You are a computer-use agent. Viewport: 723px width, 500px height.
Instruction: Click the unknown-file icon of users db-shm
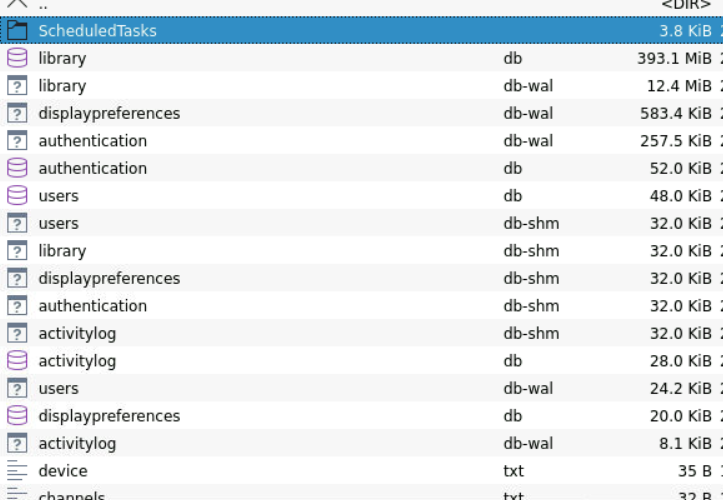(17, 223)
